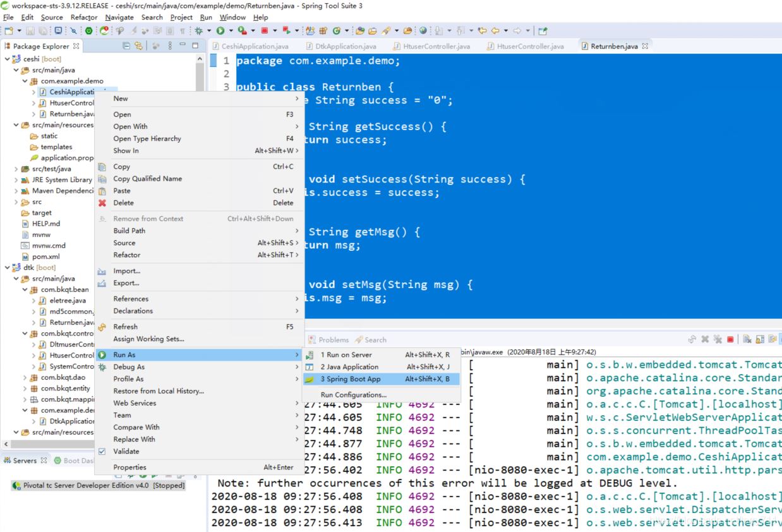Click the Spring Boot App leaf icon
This screenshot has height=532, width=782.
tap(310, 379)
